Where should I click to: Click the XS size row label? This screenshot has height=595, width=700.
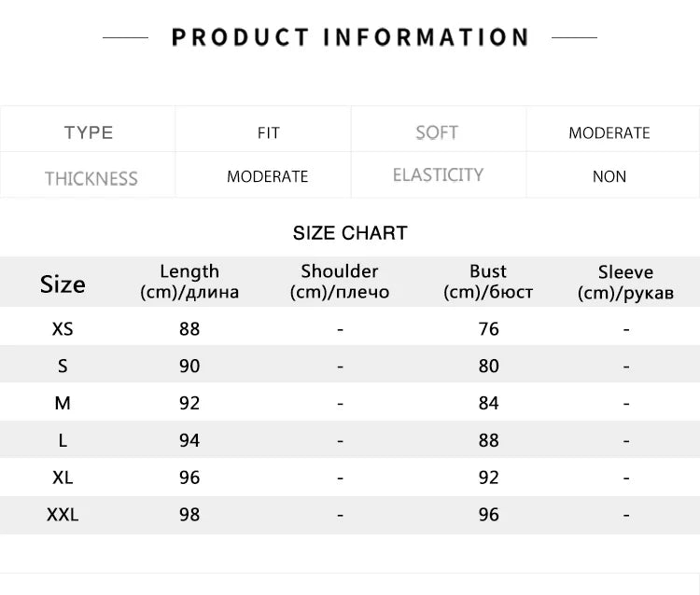click(x=63, y=329)
